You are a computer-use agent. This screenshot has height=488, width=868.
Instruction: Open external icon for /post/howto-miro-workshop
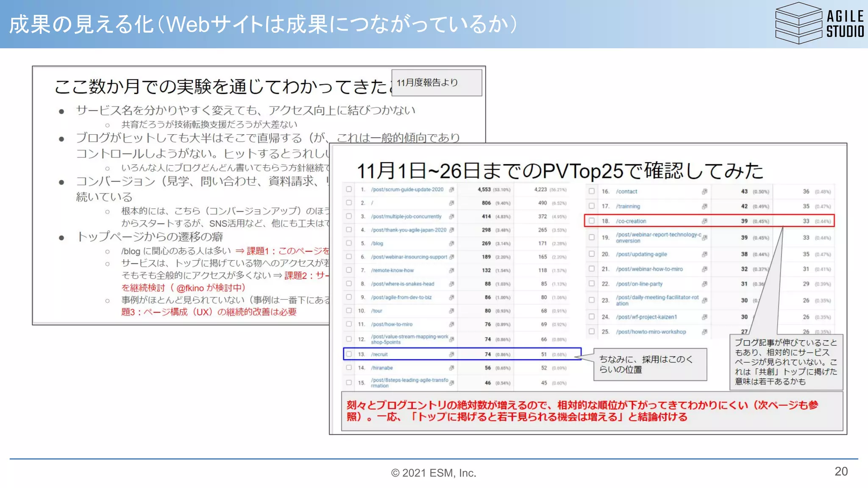pyautogui.click(x=704, y=332)
